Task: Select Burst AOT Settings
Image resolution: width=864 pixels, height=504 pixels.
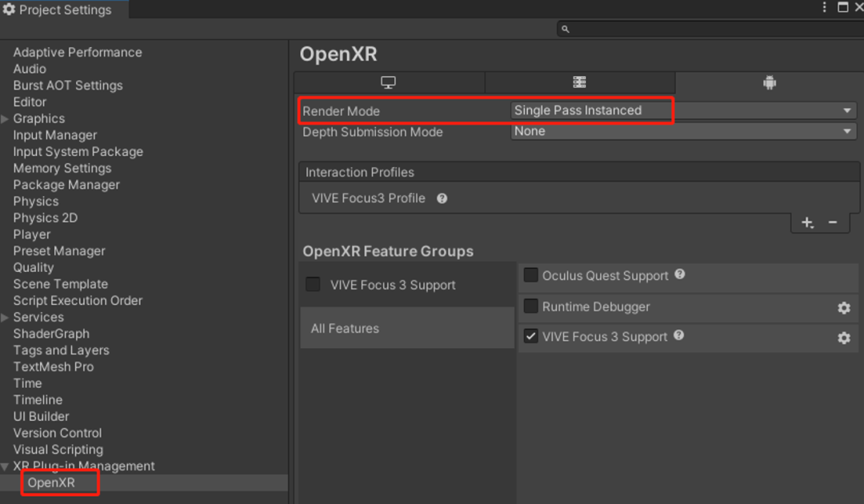Action: tap(68, 86)
